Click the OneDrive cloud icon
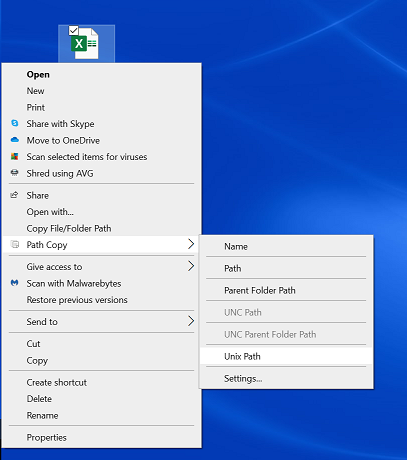The height and width of the screenshot is (460, 407). tap(15, 140)
